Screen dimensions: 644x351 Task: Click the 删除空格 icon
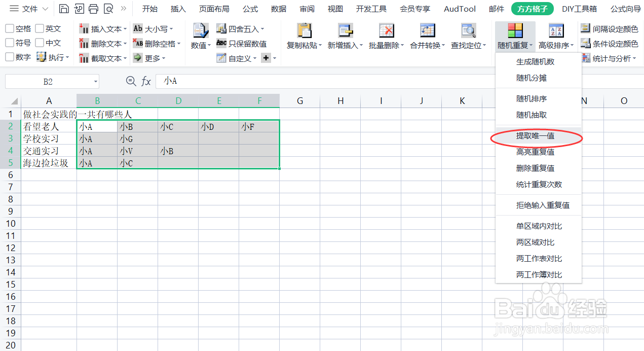[137, 43]
